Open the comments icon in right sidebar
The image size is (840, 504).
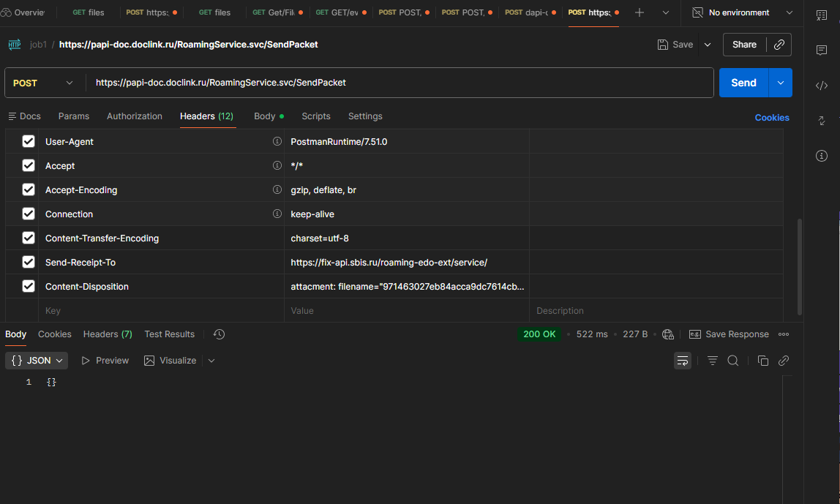coord(821,50)
